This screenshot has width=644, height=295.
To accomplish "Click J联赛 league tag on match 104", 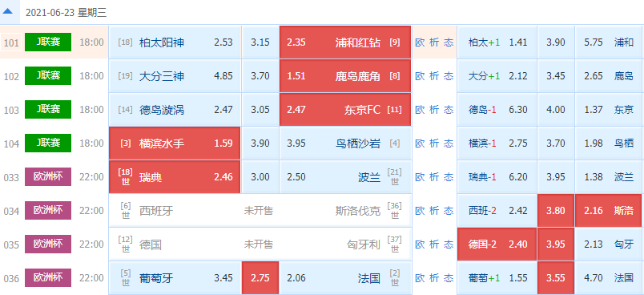I will click(48, 143).
